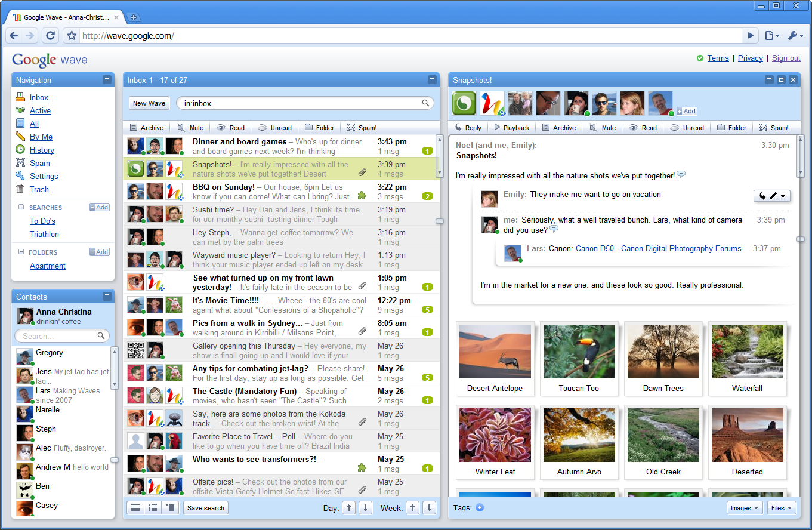Select the Google Wave browser tab
The height and width of the screenshot is (530, 812).
click(x=63, y=17)
